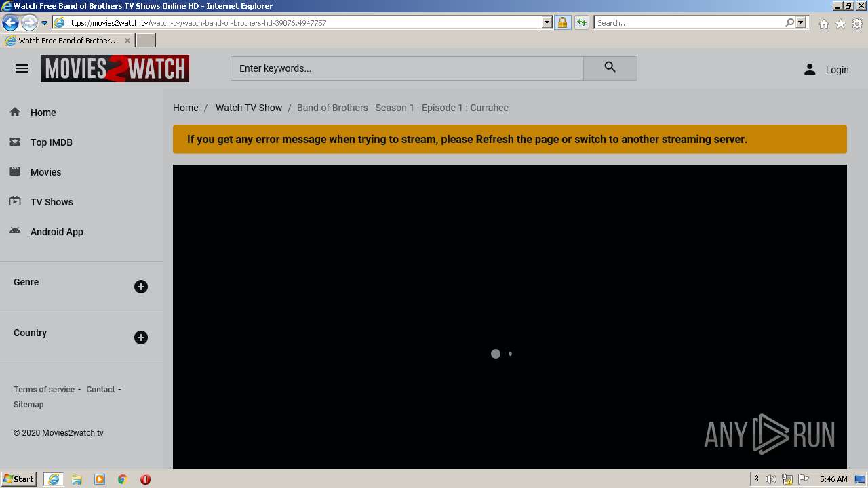868x488 pixels.
Task: Click the security lock icon in address bar
Action: click(562, 22)
